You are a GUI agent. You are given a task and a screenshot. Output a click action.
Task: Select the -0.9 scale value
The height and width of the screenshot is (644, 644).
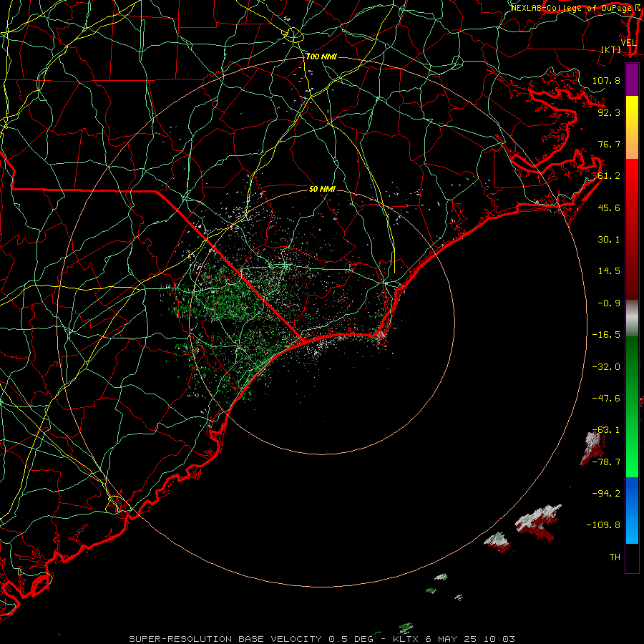coord(609,303)
